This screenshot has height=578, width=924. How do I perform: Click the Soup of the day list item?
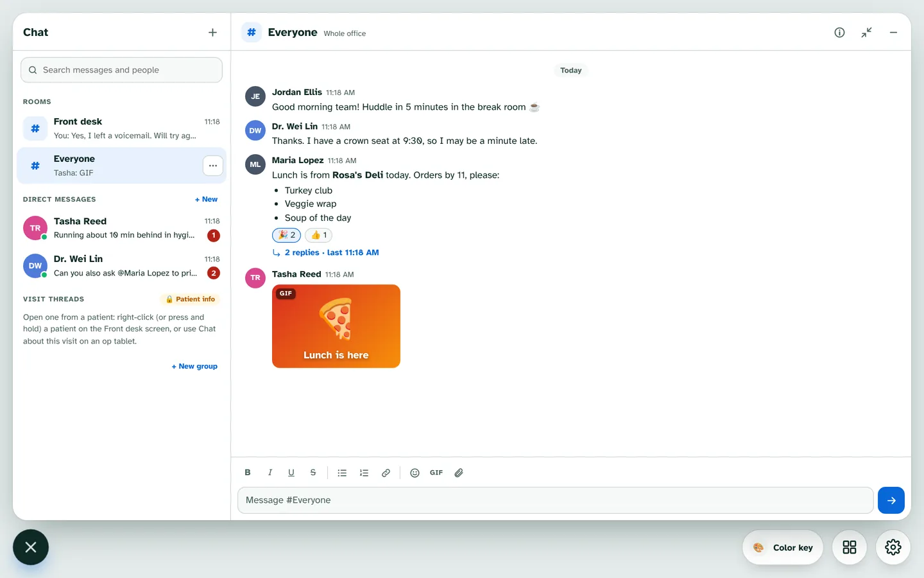318,218
